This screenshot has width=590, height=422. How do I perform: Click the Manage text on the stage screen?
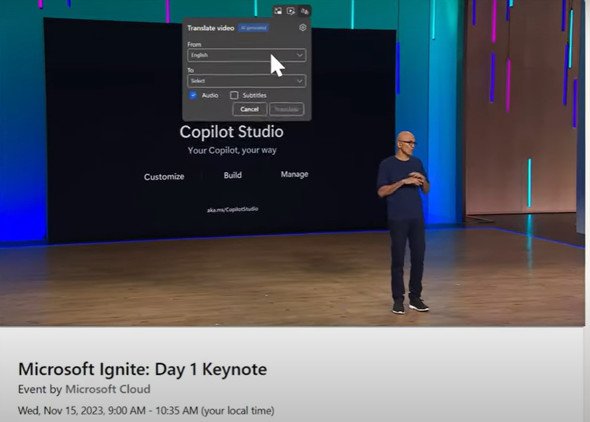(x=294, y=174)
